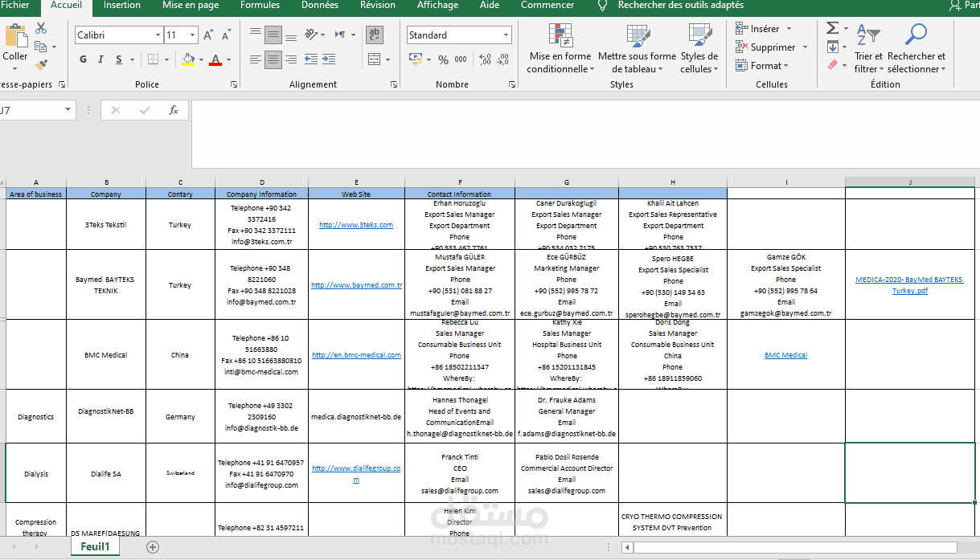980x560 pixels.
Task: Align text left
Action: [256, 59]
